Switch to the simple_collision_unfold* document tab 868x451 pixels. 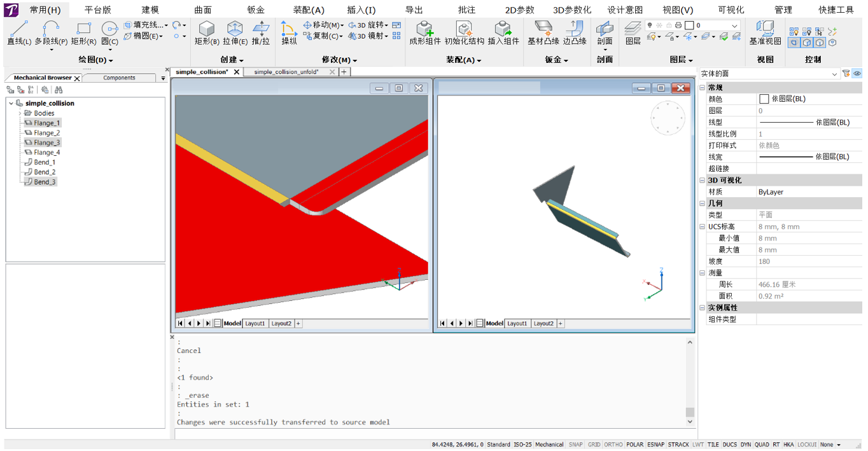pos(286,72)
